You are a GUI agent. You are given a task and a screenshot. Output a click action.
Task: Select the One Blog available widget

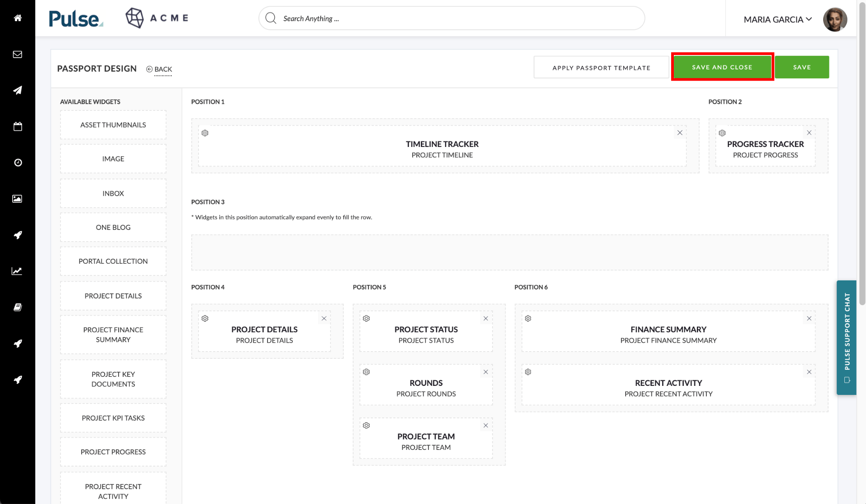pos(113,227)
